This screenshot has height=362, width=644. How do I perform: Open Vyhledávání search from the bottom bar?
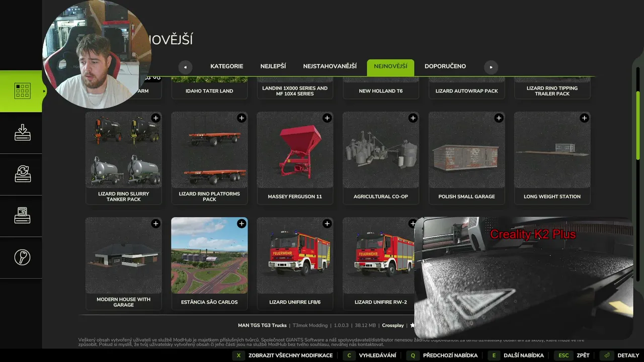pos(371,355)
